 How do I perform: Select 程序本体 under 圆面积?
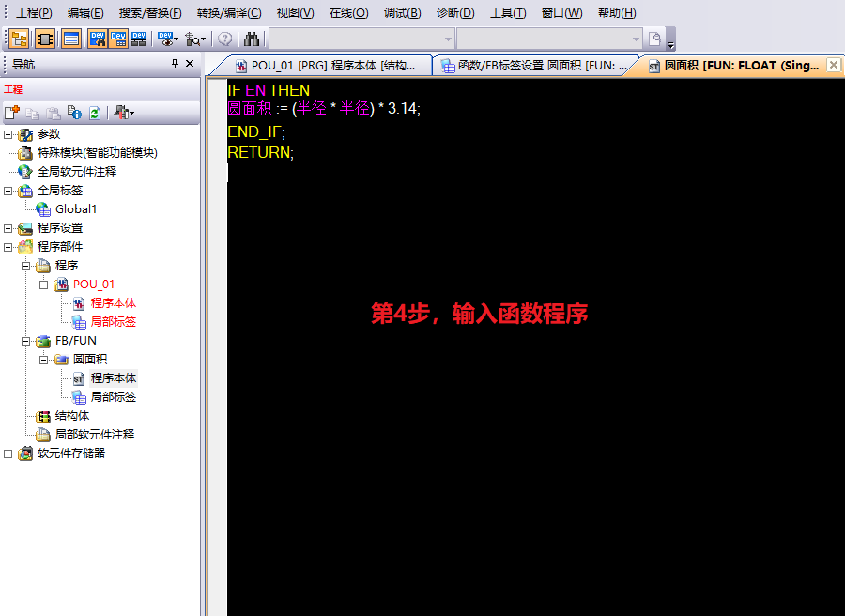(x=114, y=378)
